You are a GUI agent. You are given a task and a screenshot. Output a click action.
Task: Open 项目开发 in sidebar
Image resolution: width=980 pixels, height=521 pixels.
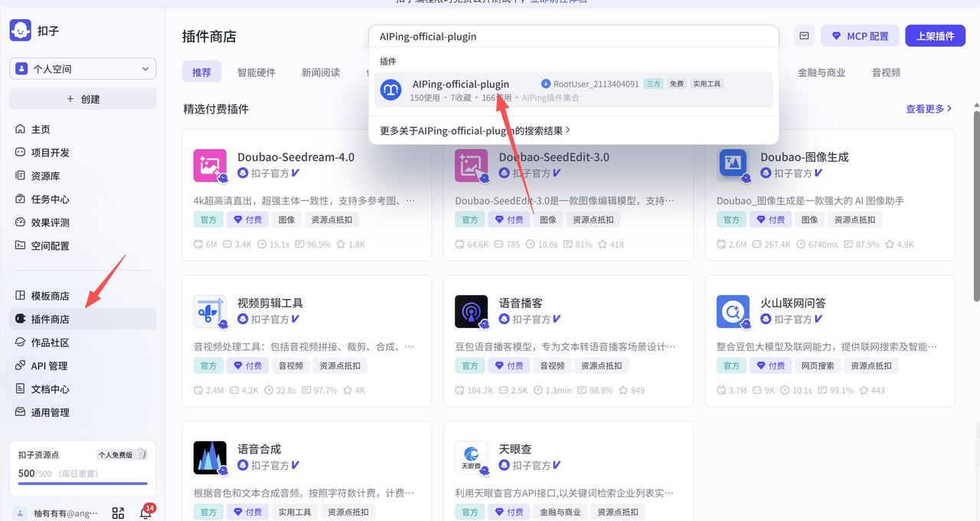coord(83,152)
